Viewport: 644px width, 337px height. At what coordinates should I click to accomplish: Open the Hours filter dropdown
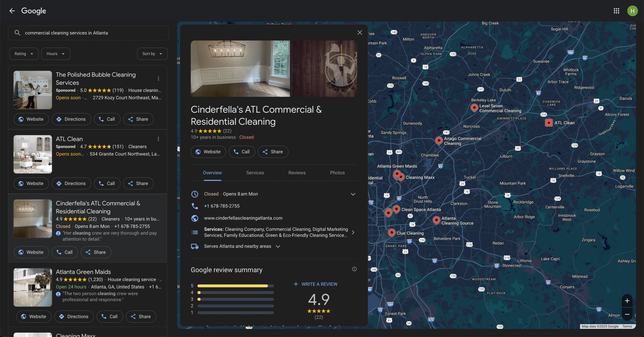(56, 53)
